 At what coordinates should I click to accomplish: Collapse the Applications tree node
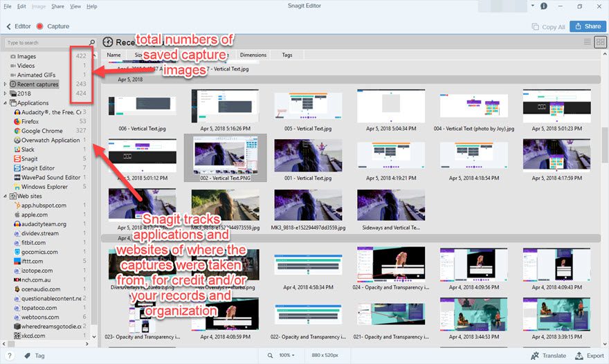(6, 103)
